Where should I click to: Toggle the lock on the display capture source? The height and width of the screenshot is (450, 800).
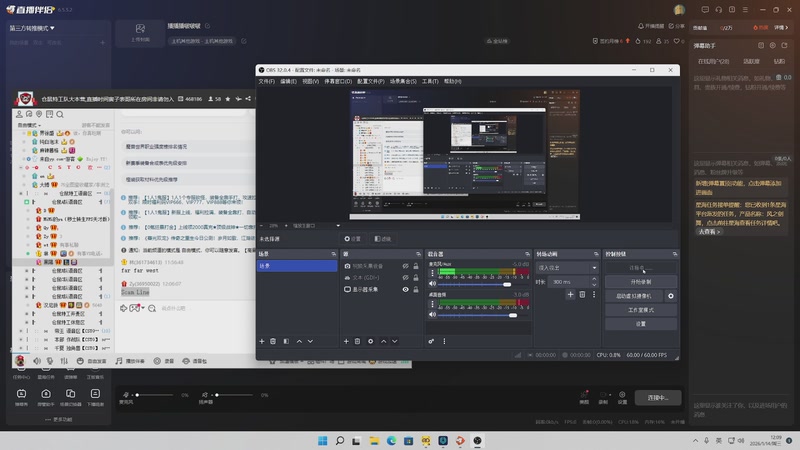(417, 289)
